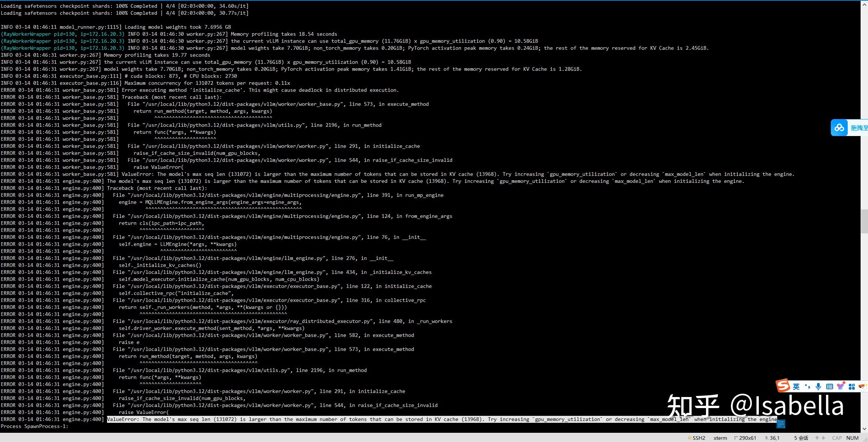The height and width of the screenshot is (442, 868).
Task: Open the Sogou skin shirt icon
Action: 840,386
